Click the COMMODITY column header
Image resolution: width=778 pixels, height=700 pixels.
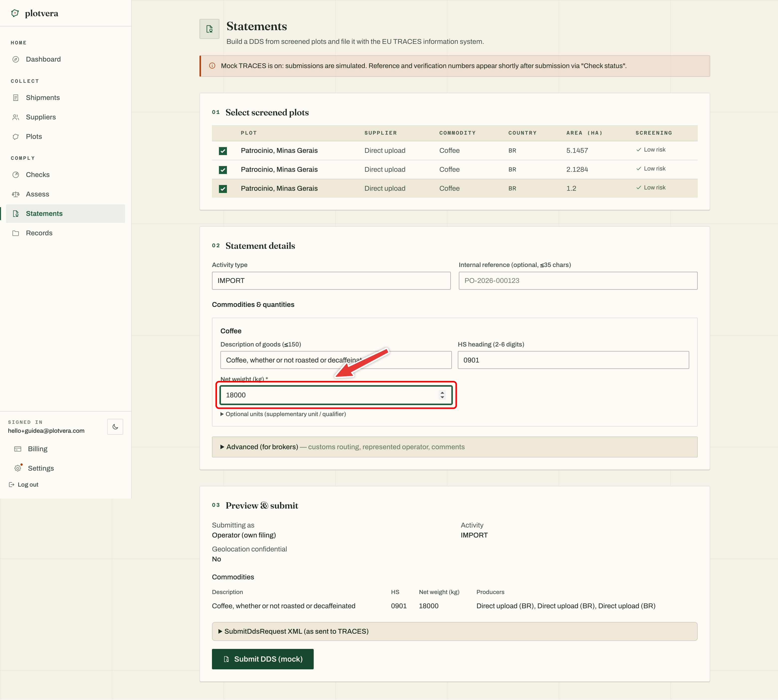coord(458,133)
